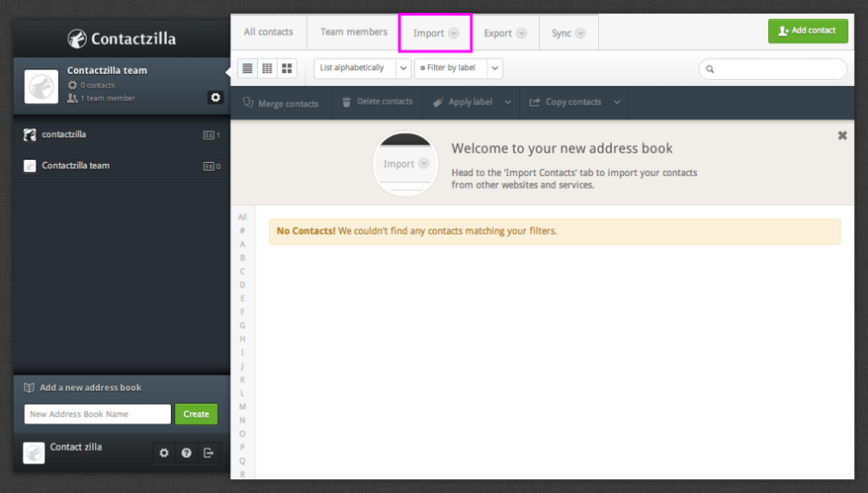Image resolution: width=868 pixels, height=493 pixels.
Task: Open the All contacts tab
Action: point(268,32)
